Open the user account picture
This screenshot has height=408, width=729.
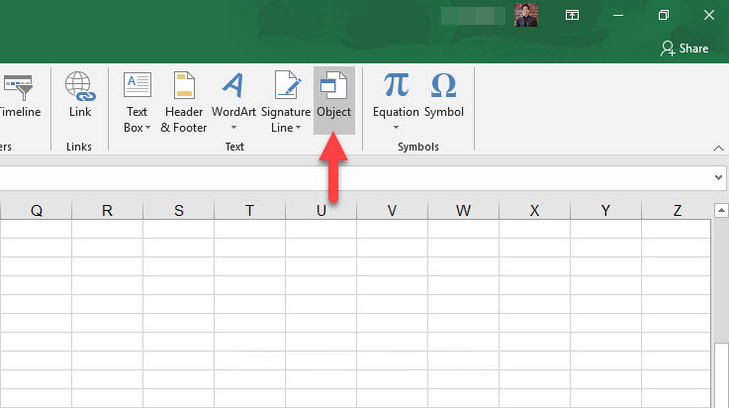[x=526, y=15]
